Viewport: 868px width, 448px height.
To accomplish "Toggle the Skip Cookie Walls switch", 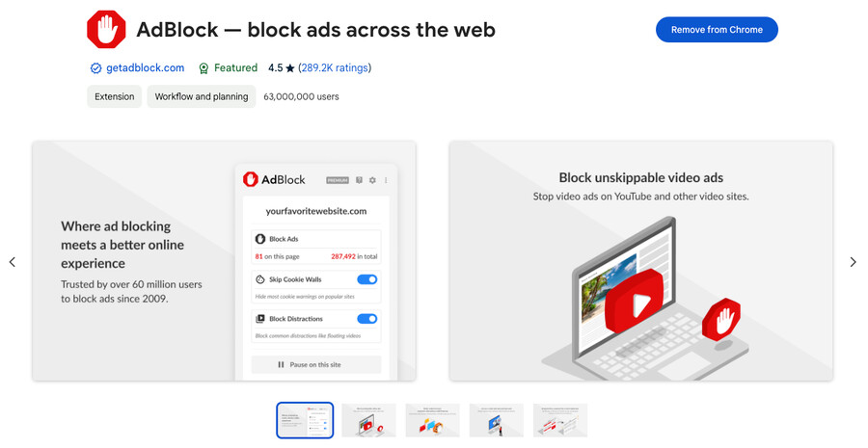I will click(x=366, y=279).
